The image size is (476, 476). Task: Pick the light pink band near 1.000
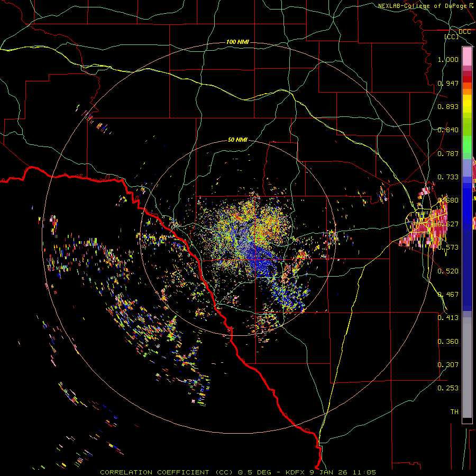[467, 57]
